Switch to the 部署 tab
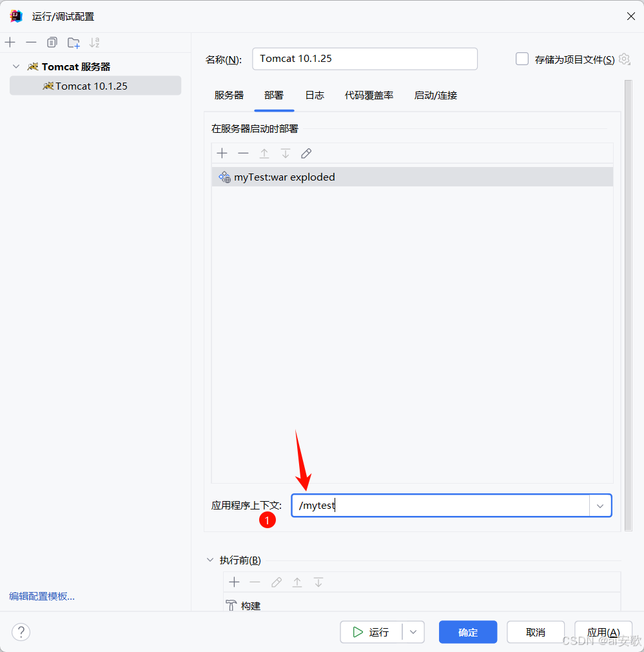This screenshot has width=644, height=652. click(274, 95)
